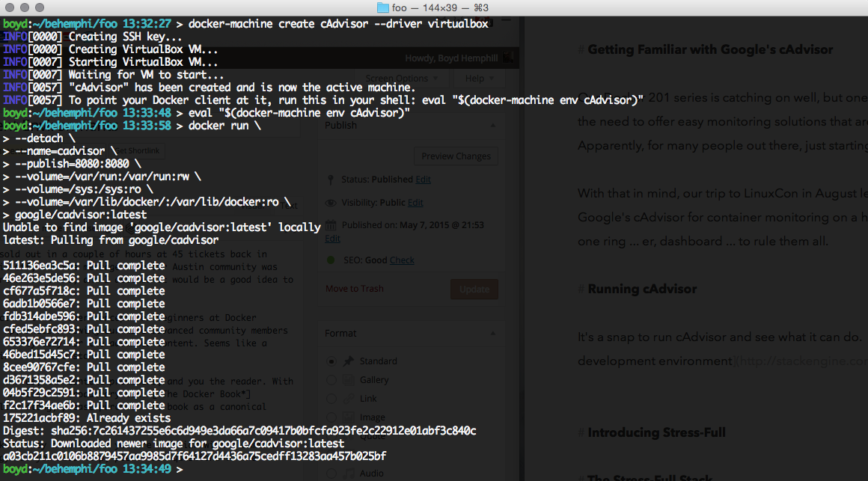Click the Get Shortlink button behind the terminal
The image size is (868, 481).
(x=137, y=150)
